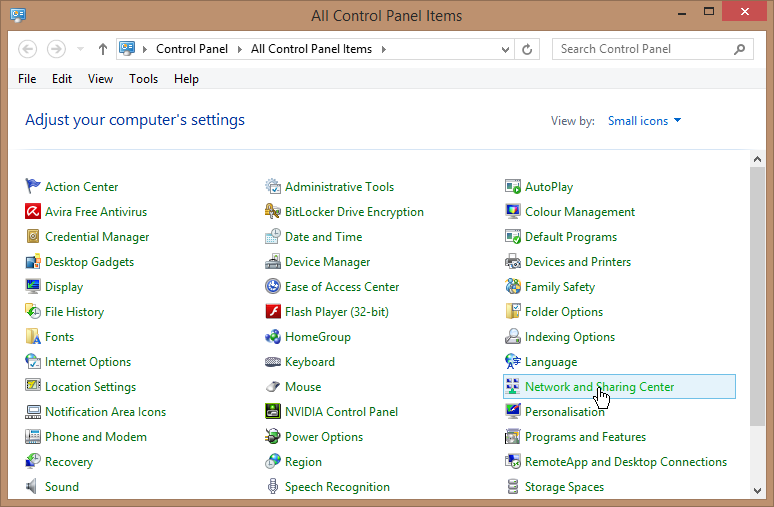Open the Sound speaker icon
774x507 pixels.
tap(33, 486)
